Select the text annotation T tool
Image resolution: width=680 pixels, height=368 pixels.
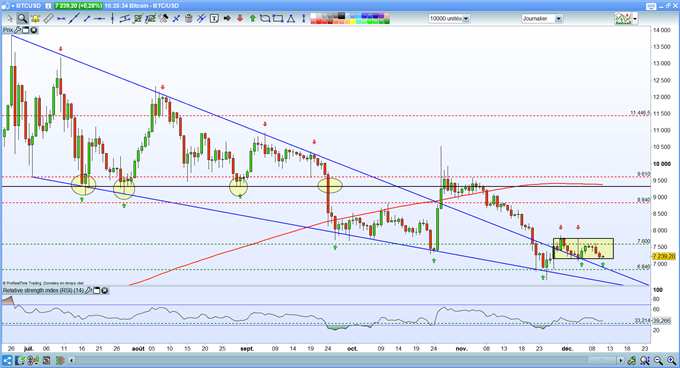pyautogui.click(x=214, y=18)
